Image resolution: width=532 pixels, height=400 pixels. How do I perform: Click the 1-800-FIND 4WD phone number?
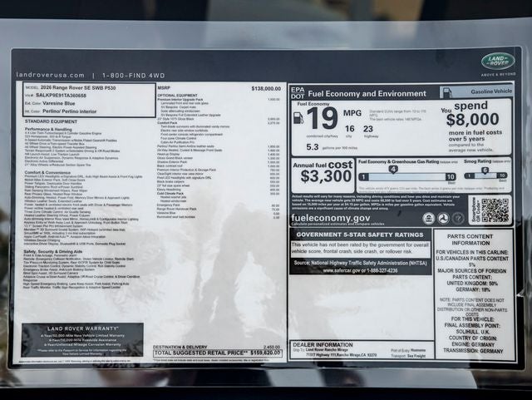click(x=133, y=76)
